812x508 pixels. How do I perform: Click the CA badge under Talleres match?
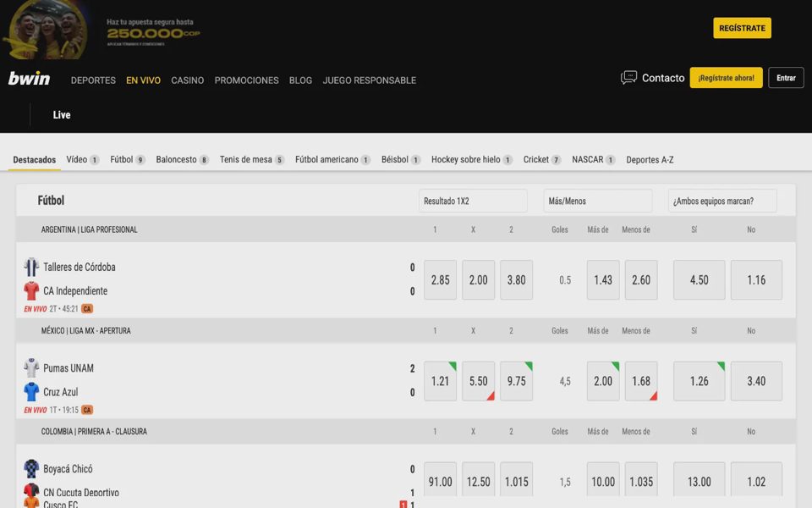[87, 309]
